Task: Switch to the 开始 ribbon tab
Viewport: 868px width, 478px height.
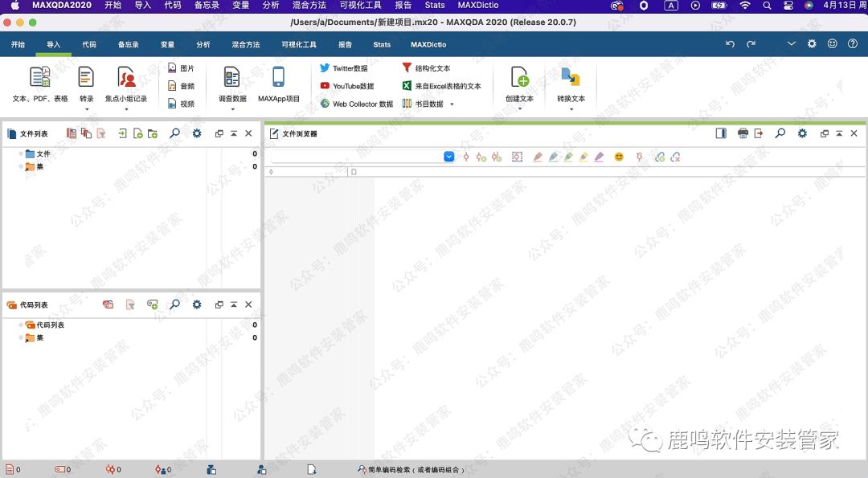Action: (18, 44)
